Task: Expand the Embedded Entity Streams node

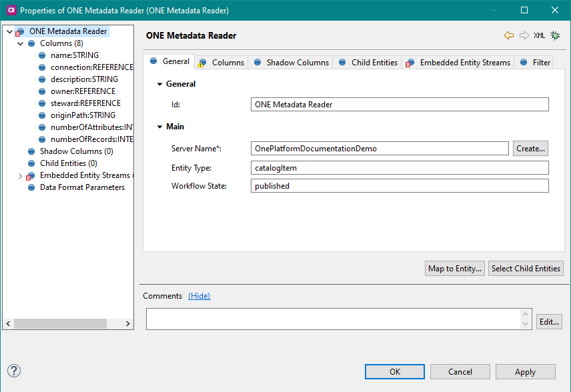Action: (19, 175)
